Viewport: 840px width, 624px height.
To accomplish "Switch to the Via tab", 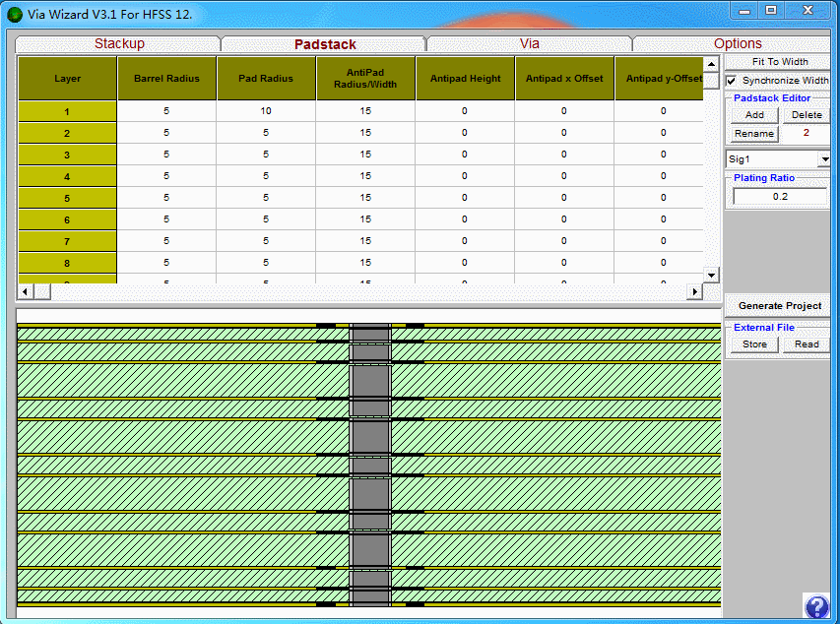I will (x=530, y=43).
